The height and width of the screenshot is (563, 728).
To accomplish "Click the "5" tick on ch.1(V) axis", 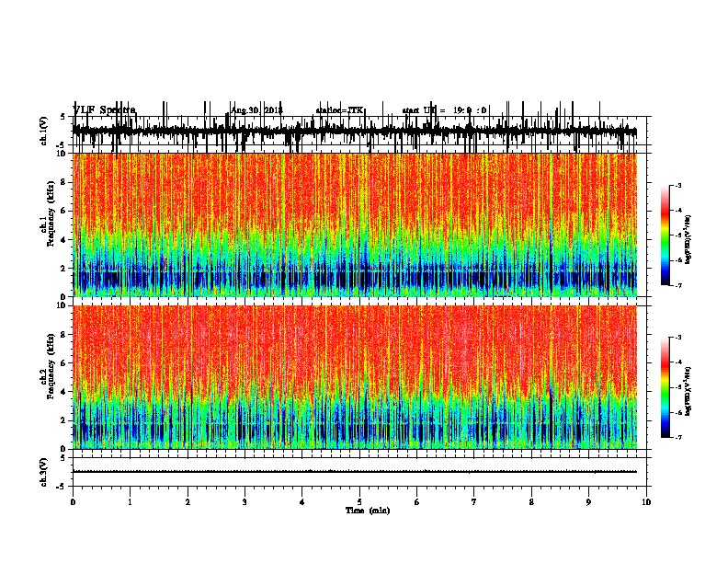I will [63, 117].
